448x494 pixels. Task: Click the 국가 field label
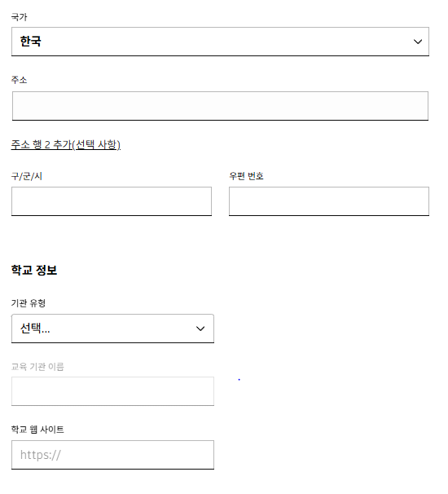(x=20, y=17)
